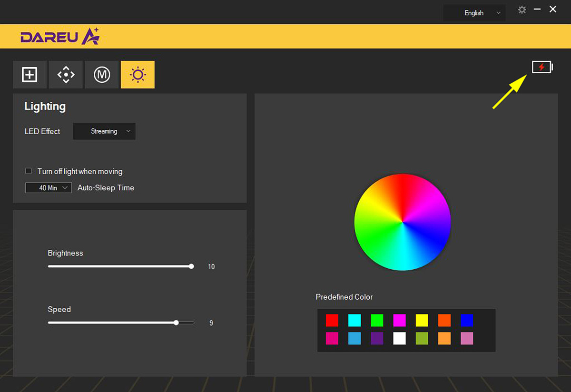Select the light pink predefined color swatch
The image size is (571, 392).
pos(467,338)
